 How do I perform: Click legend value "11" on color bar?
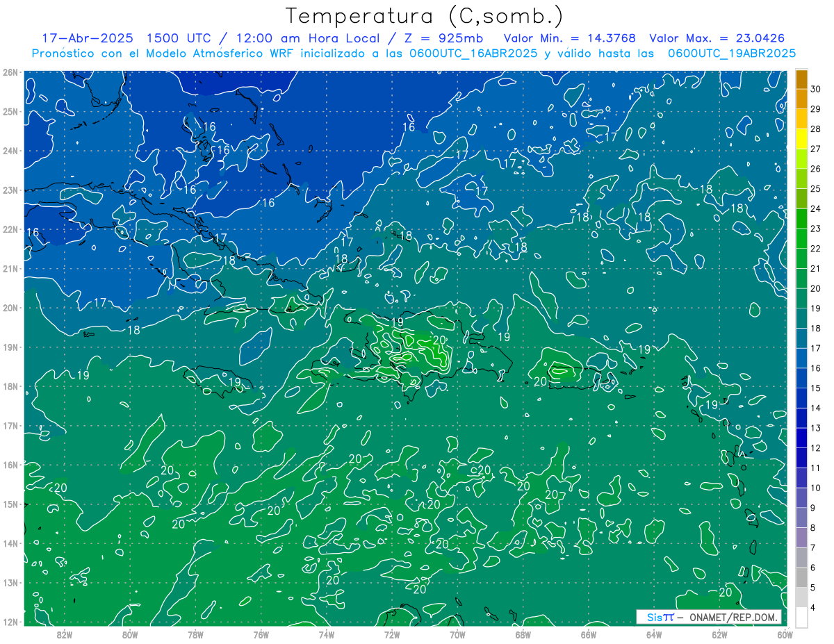coord(816,468)
